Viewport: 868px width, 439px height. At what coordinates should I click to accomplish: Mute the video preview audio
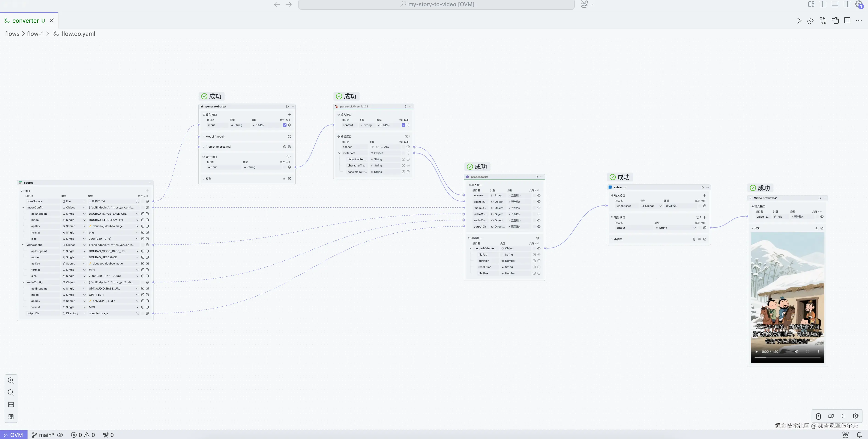(797, 352)
